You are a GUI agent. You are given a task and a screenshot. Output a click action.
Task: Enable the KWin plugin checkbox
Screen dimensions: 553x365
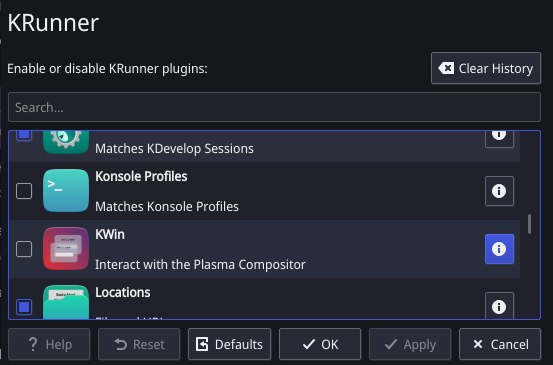(24, 249)
